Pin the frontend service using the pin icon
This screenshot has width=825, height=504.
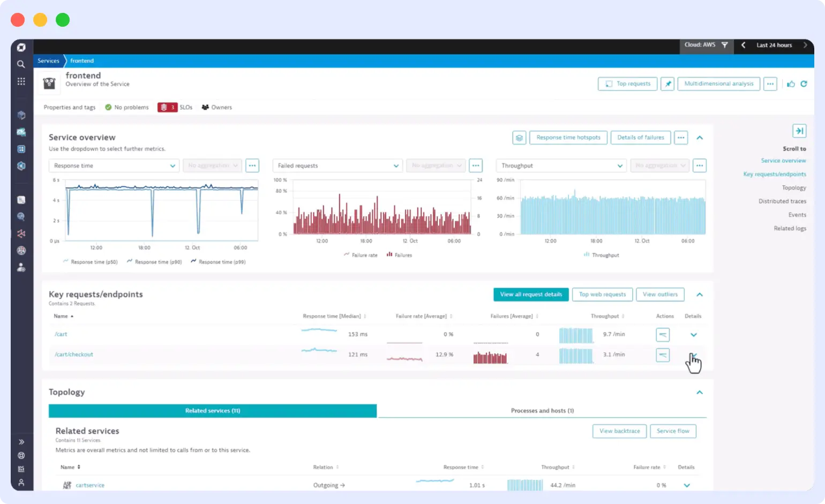pos(666,84)
